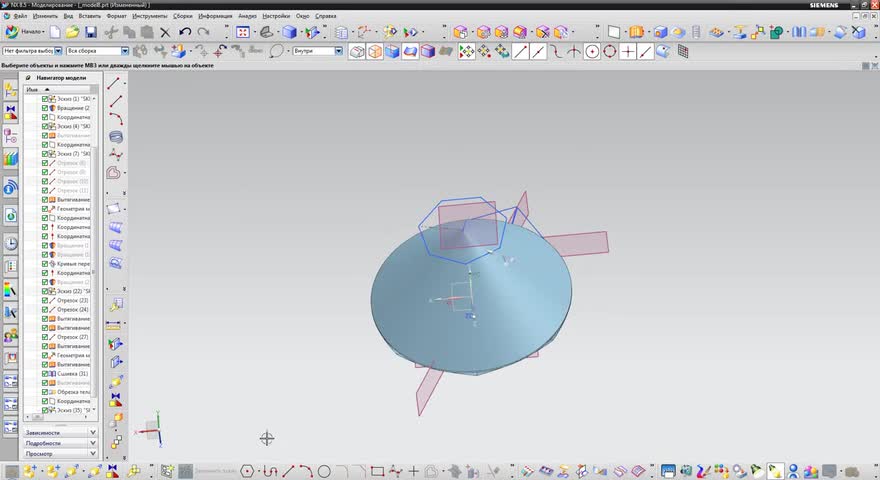This screenshot has width=880, height=480.
Task: Click the rectangle tool in the bottom toolbar
Action: 377,471
